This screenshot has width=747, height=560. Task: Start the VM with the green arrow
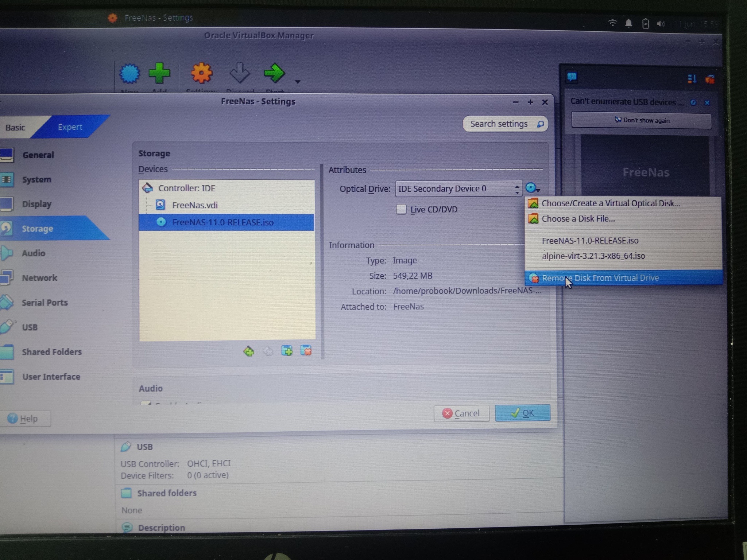pos(274,73)
